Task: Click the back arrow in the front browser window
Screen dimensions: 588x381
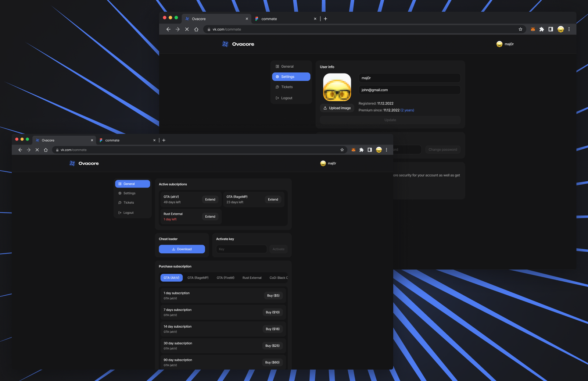Action: [x=20, y=150]
